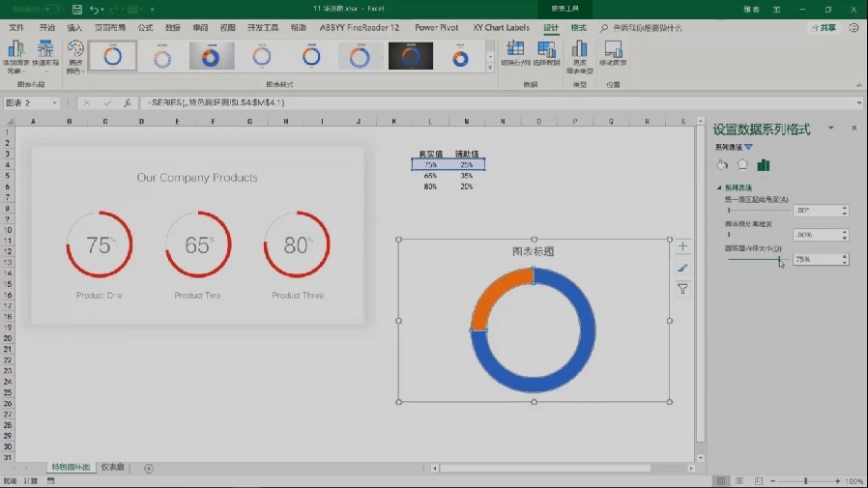Open the Add Chart Element tool
The image size is (868, 488).
click(15, 57)
